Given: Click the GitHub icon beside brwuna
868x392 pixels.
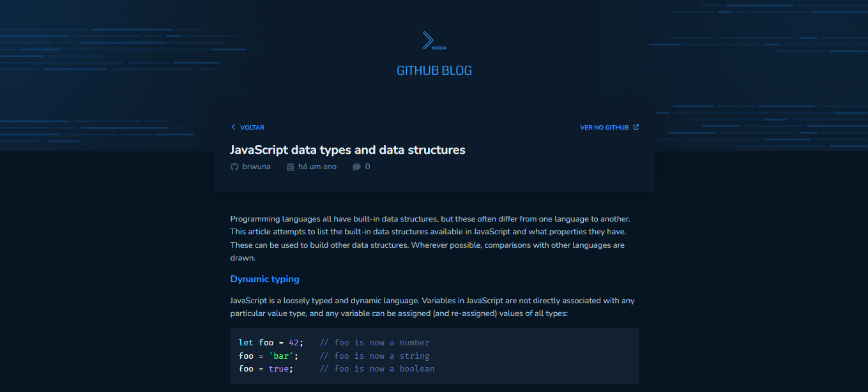Looking at the screenshot, I should coord(234,167).
